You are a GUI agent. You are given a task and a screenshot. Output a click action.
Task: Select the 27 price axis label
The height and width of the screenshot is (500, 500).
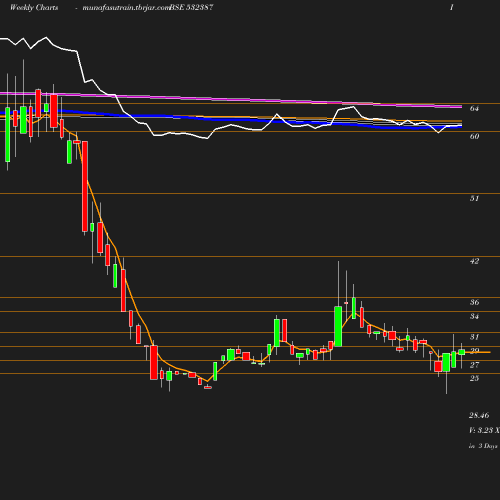(474, 365)
